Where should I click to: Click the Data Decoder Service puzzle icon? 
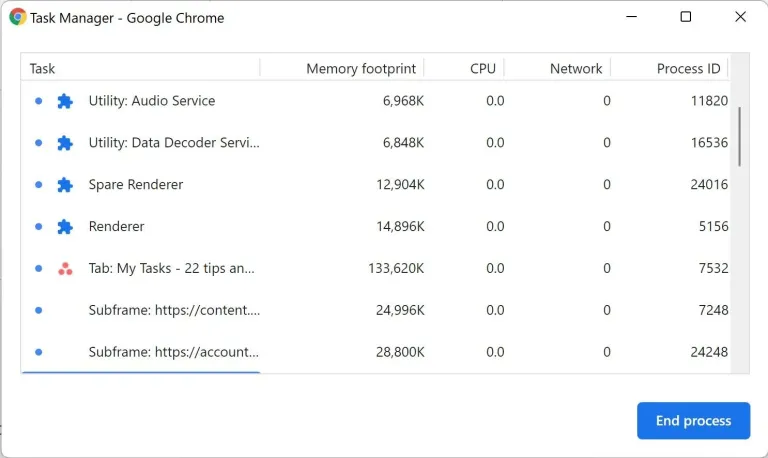pyautogui.click(x=65, y=143)
